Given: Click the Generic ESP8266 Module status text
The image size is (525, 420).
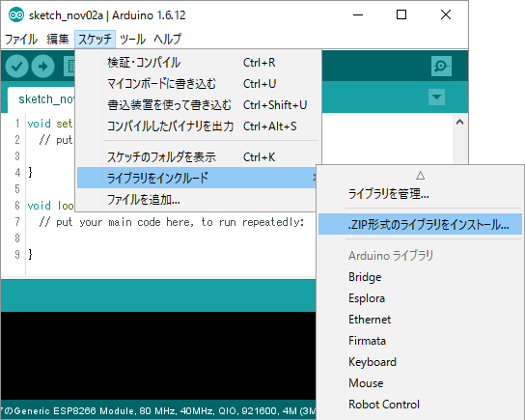Looking at the screenshot, I should (x=157, y=410).
